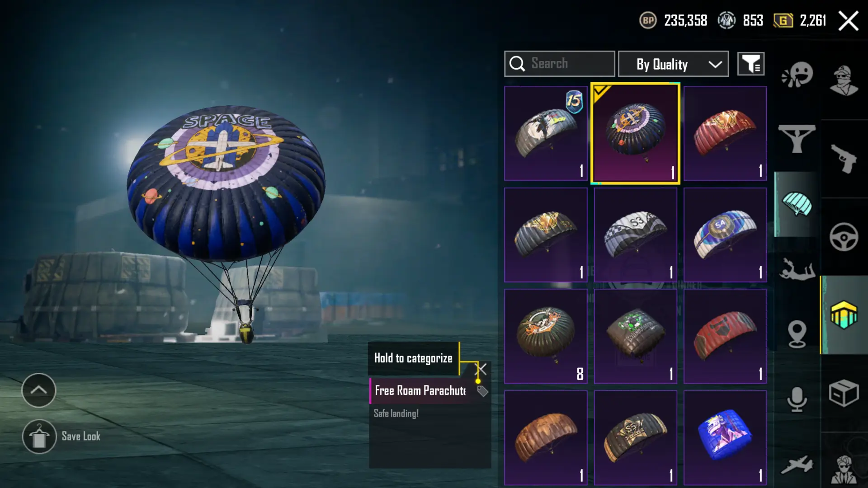Dismiss the Hold to categorize tooltip
The height and width of the screenshot is (488, 868).
click(482, 370)
